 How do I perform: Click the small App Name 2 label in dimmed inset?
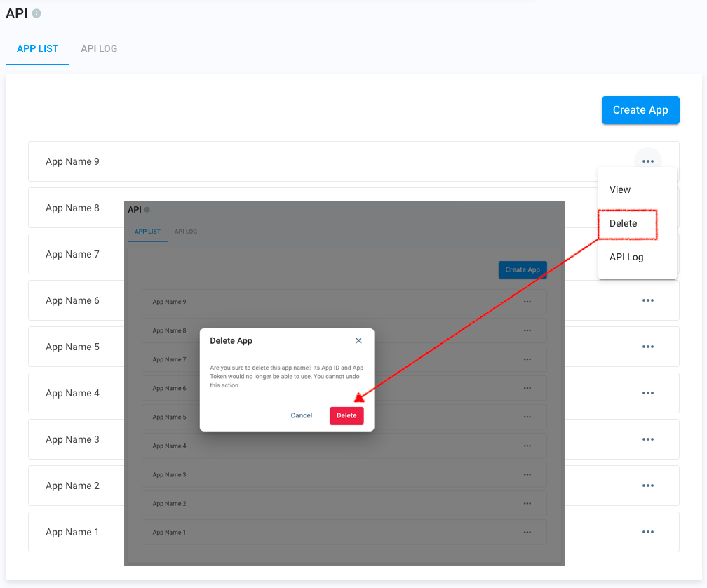169,504
